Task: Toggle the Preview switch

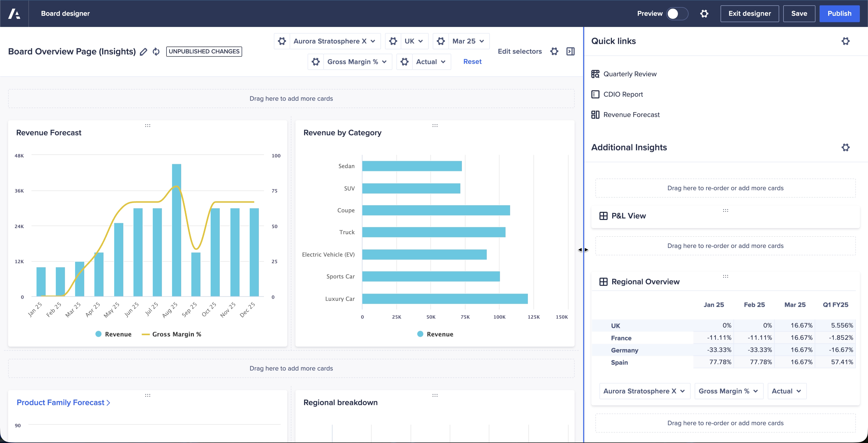Action: pos(677,13)
